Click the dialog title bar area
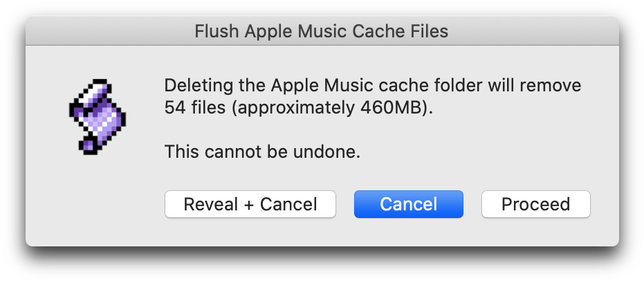Image resolution: width=644 pixels, height=281 pixels. 322,31
